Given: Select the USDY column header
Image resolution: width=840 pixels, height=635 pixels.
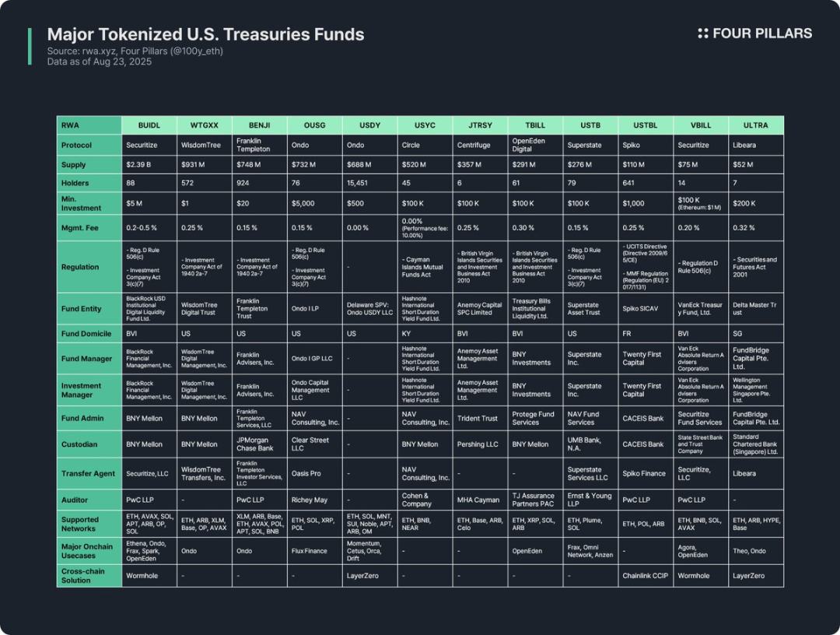Looking at the screenshot, I should (369, 125).
